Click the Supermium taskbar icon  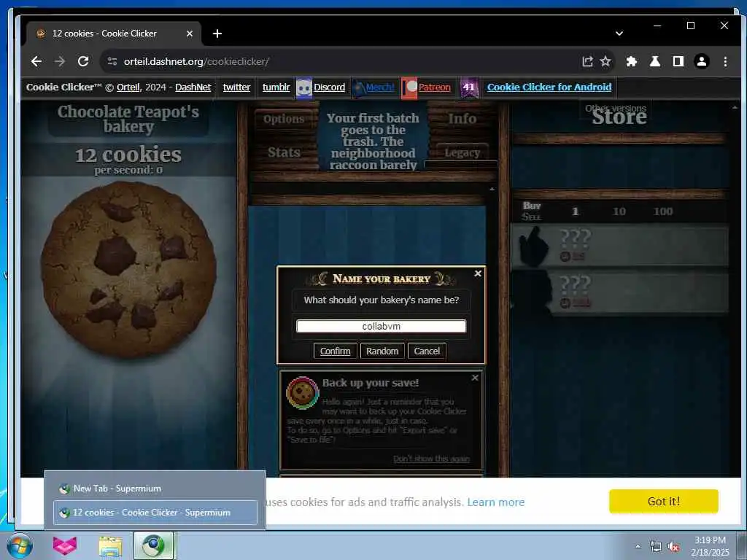153,545
